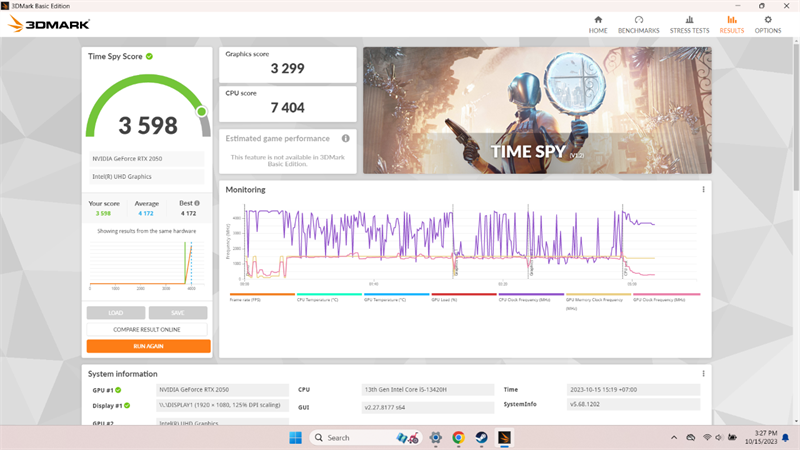Select the Results tab
This screenshot has width=800, height=450.
pyautogui.click(x=732, y=24)
